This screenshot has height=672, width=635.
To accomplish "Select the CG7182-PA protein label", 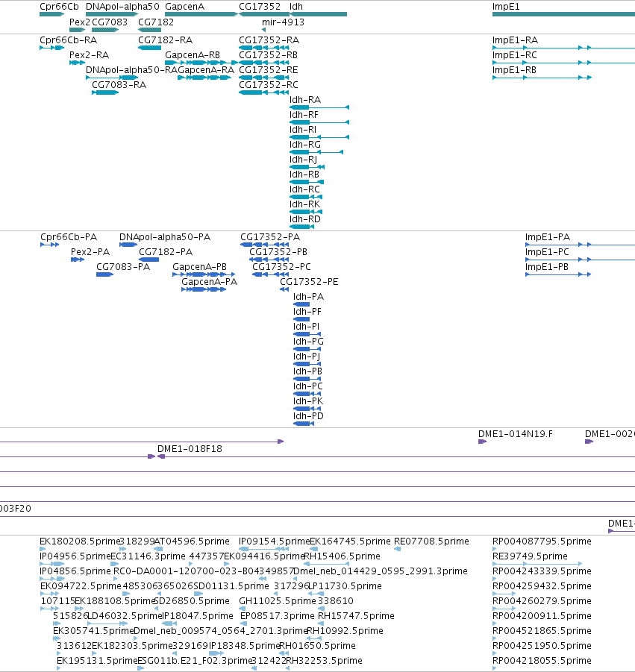I will [166, 252].
